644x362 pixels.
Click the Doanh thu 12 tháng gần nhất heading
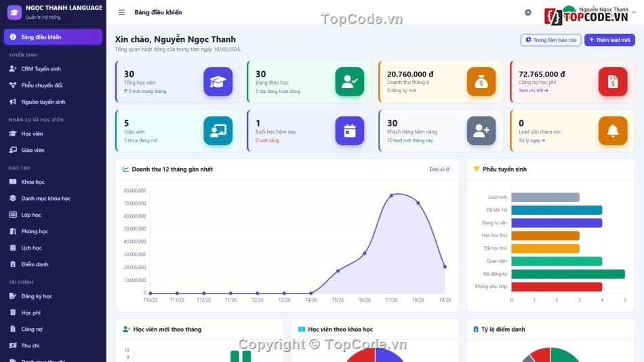coord(172,169)
